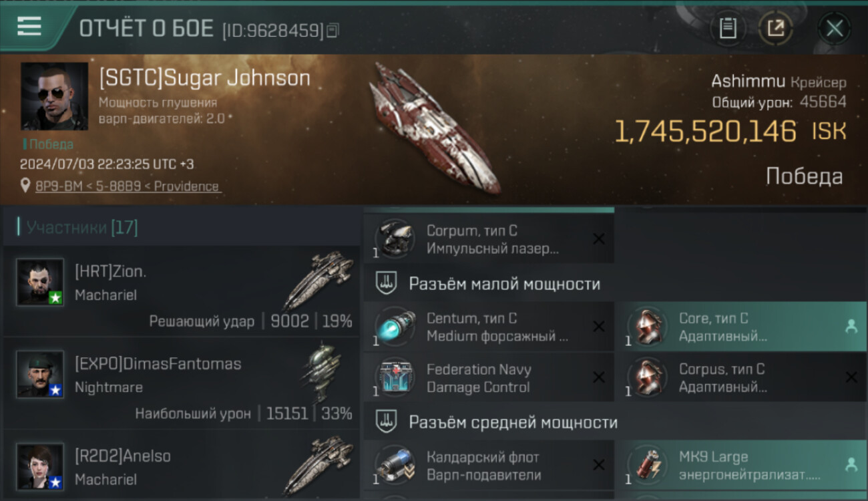The width and height of the screenshot is (868, 501).
Task: Click the Corpum tip C pulse laser icon
Action: click(x=394, y=239)
